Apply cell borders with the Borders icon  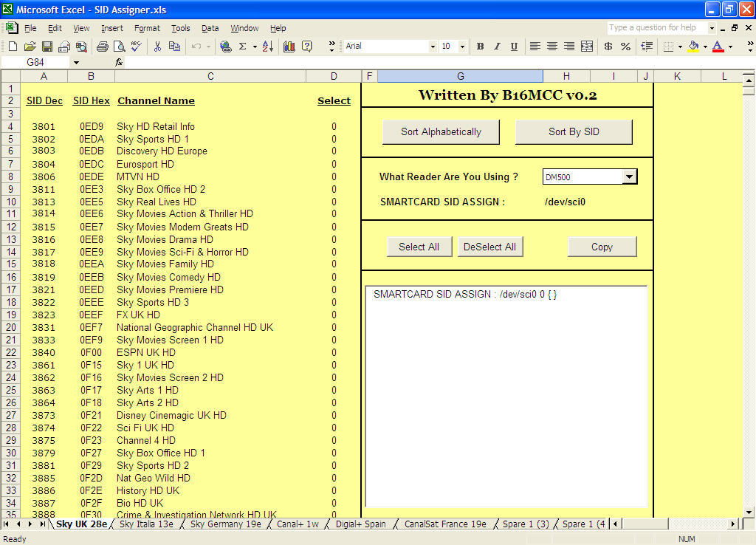coord(668,47)
